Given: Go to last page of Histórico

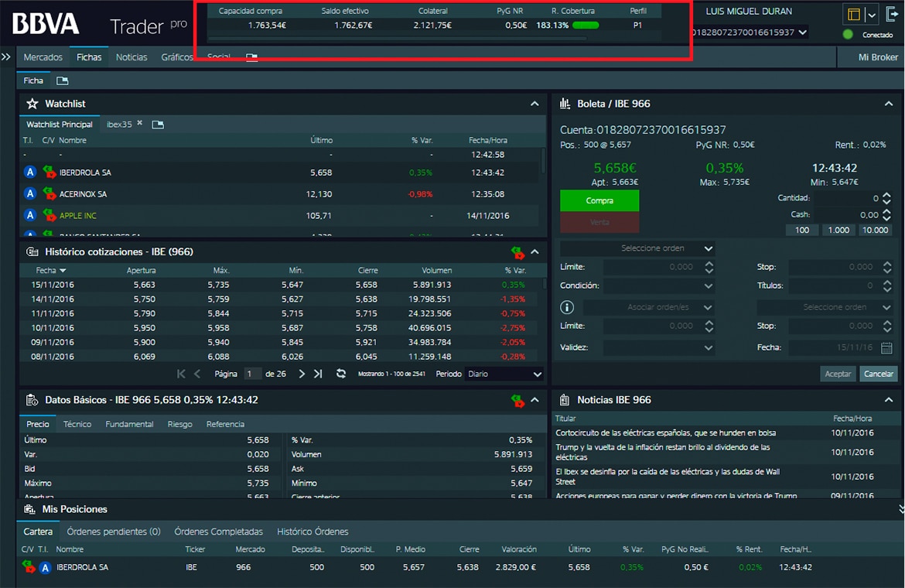Looking at the screenshot, I should click(318, 374).
